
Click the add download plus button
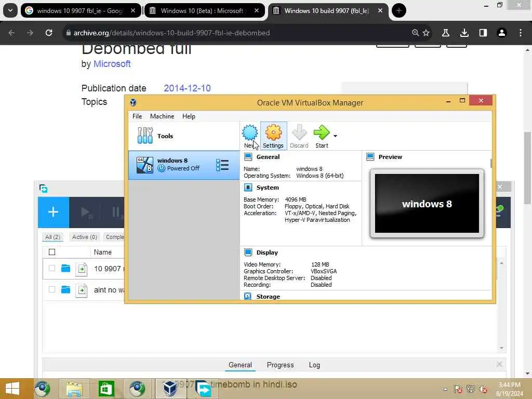pyautogui.click(x=54, y=212)
